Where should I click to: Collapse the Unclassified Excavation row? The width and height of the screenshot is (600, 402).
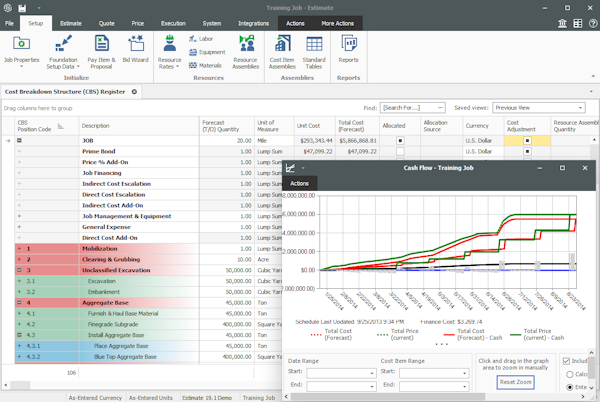tap(19, 270)
